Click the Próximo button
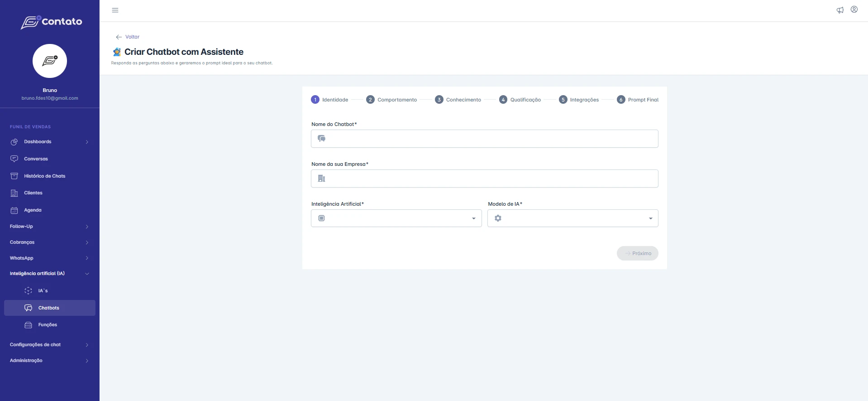This screenshot has height=401, width=868. tap(637, 253)
